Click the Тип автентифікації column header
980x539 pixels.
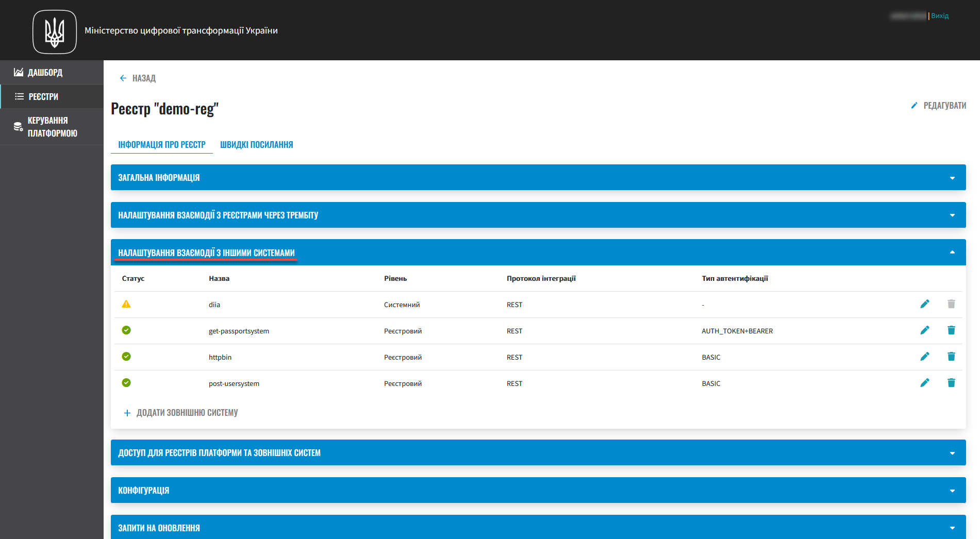pyautogui.click(x=735, y=278)
